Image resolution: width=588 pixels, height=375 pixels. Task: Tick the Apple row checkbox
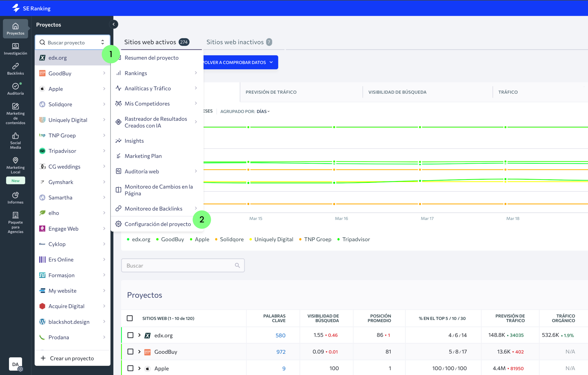[130, 368]
